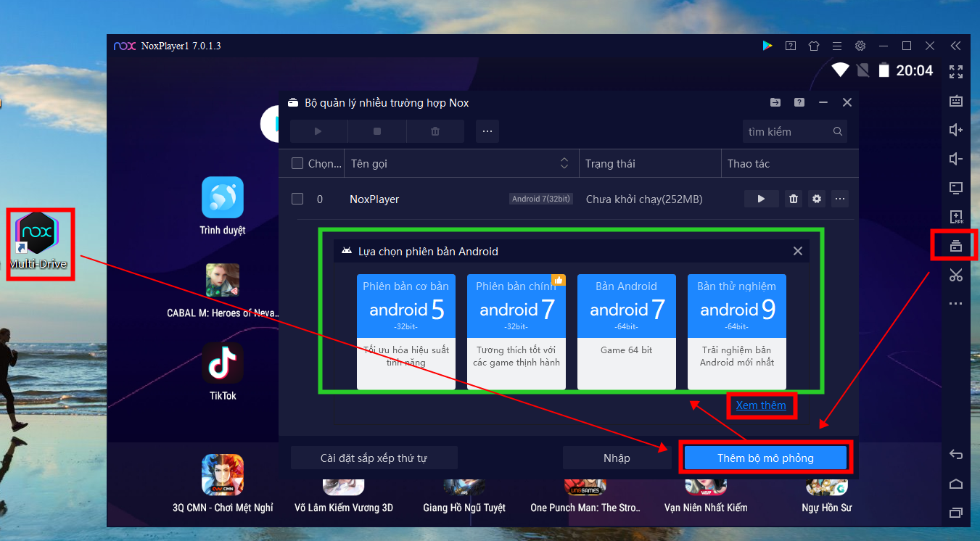The image size is (980, 541).
Task: Open NoxPlayer system settings gear
Action: 860,46
